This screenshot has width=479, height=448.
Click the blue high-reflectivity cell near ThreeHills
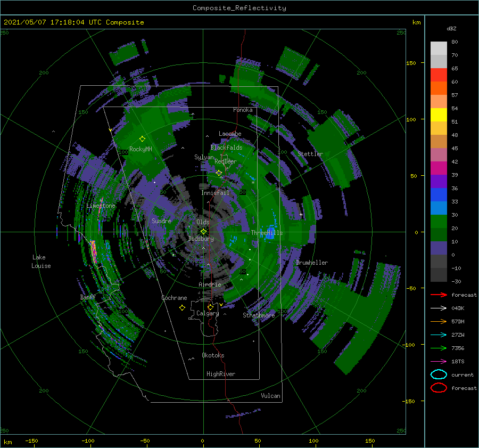pos(270,232)
